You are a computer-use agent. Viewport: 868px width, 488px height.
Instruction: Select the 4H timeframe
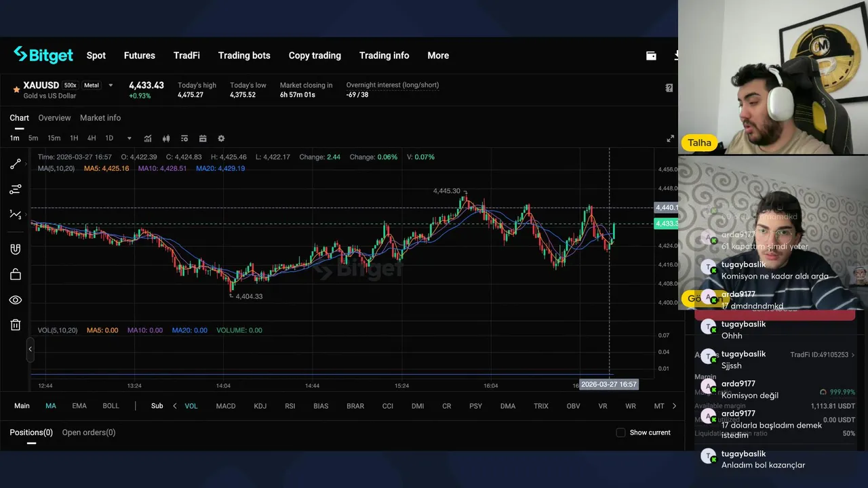[x=92, y=138]
